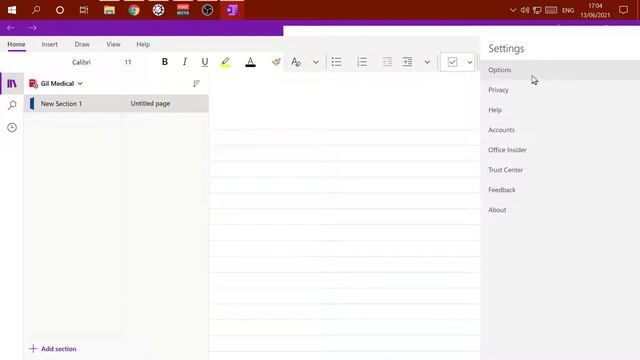The height and width of the screenshot is (360, 640).
Task: Expand paragraph options dropdown arrow
Action: 427,62
